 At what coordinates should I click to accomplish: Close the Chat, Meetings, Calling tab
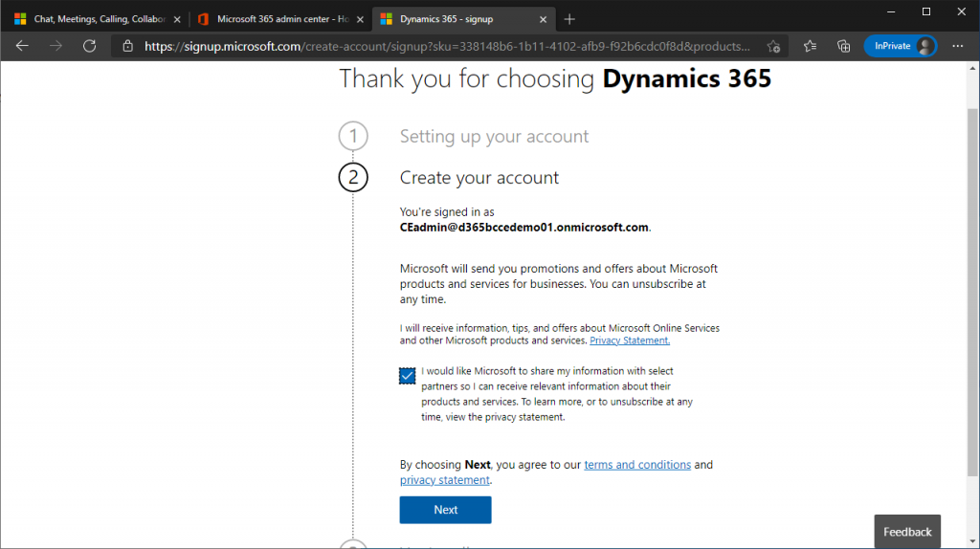tap(177, 19)
